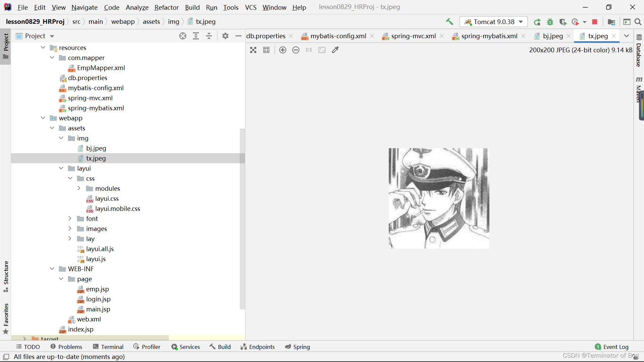
Task: Toggle grid display in image viewer
Action: [x=266, y=50]
